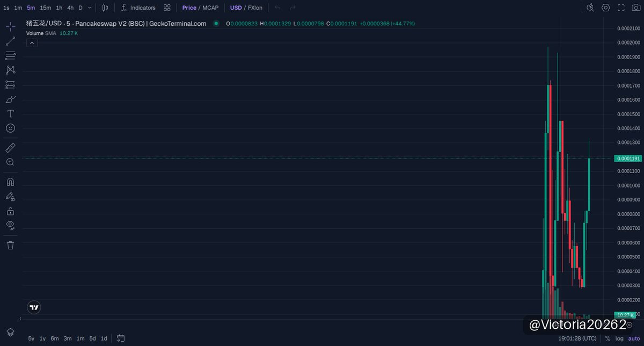Set bottom date range to 1m
Viewport: 644px width, 346px height.
click(x=80, y=338)
